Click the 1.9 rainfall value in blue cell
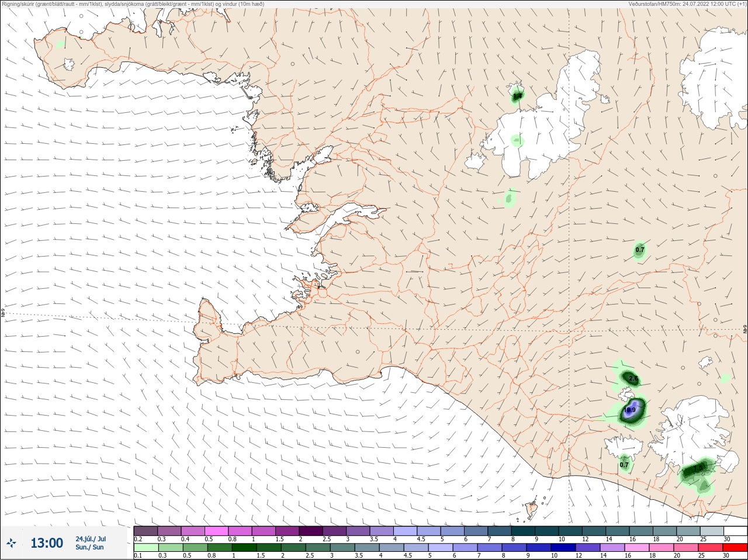The image size is (748, 560). coord(630,410)
